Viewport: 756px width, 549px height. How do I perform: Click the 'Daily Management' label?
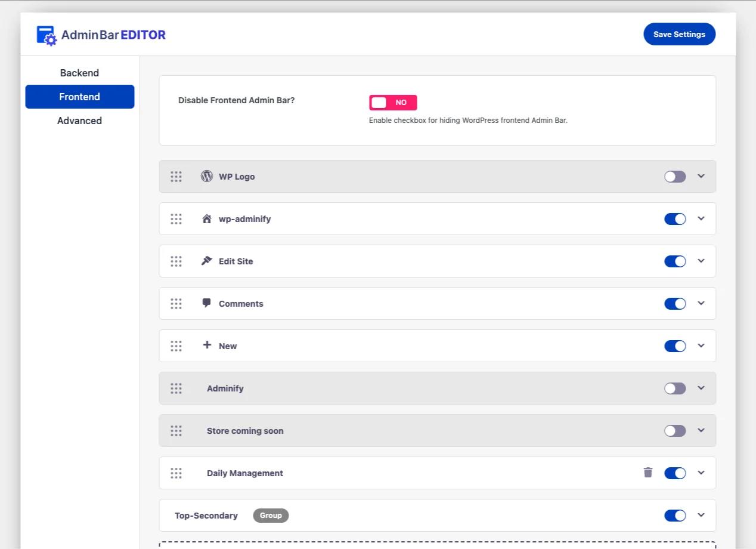pyautogui.click(x=245, y=473)
